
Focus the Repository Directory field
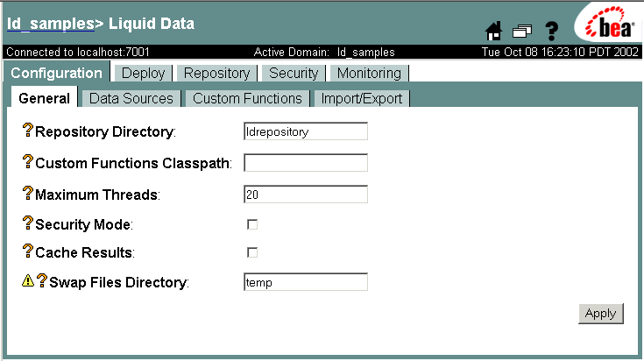click(306, 131)
